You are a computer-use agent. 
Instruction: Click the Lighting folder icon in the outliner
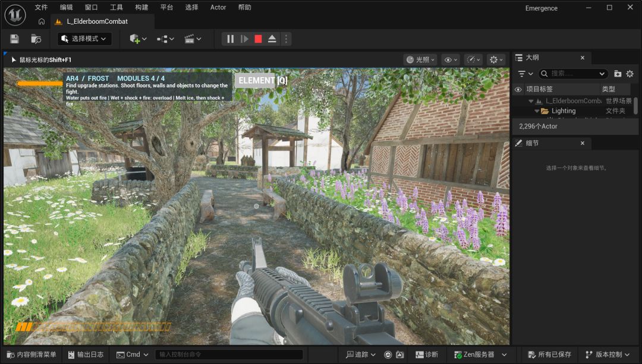(x=545, y=111)
